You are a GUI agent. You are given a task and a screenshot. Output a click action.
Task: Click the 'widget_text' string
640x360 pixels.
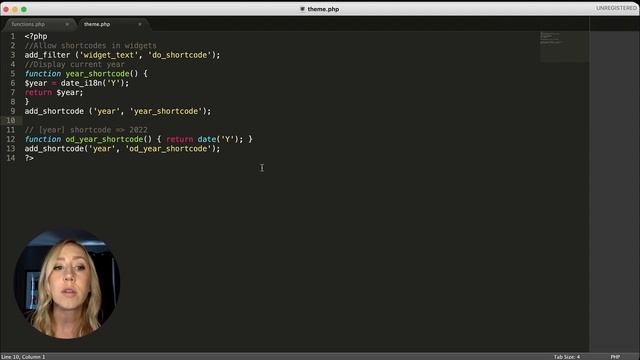point(109,55)
